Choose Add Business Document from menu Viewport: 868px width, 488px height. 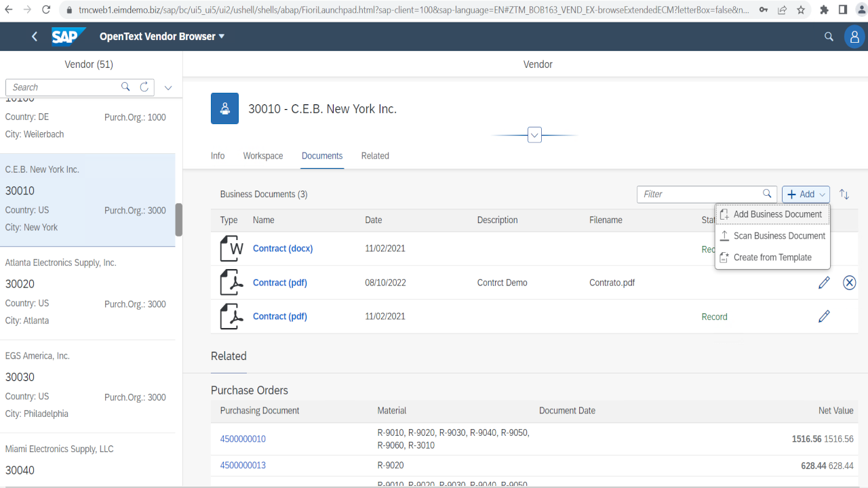coord(777,214)
